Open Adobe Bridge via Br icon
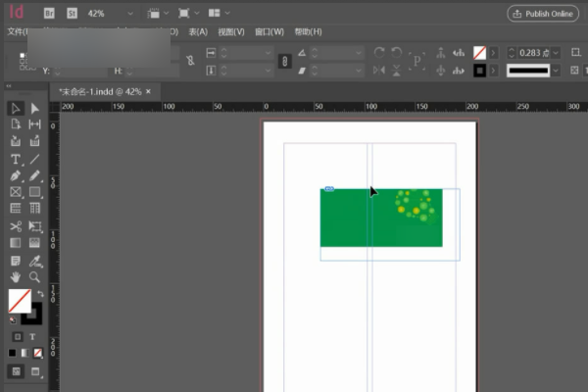The image size is (588, 392). click(x=50, y=14)
